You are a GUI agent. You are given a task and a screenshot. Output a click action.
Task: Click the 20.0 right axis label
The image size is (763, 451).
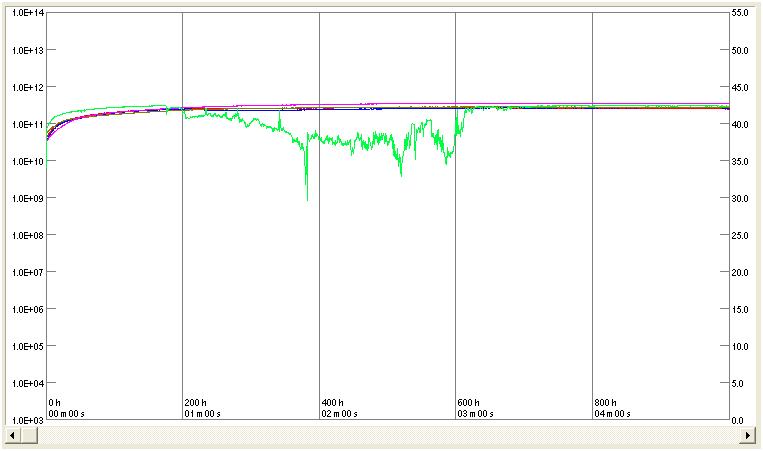click(740, 272)
